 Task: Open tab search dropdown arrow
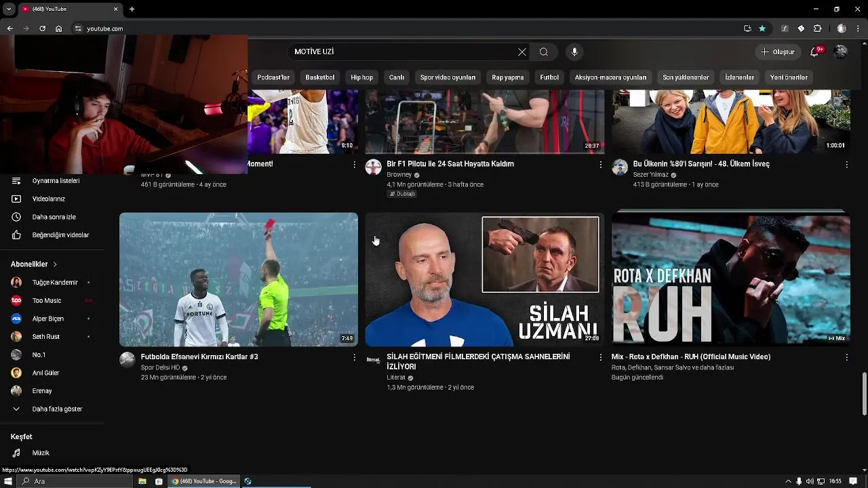[x=8, y=9]
